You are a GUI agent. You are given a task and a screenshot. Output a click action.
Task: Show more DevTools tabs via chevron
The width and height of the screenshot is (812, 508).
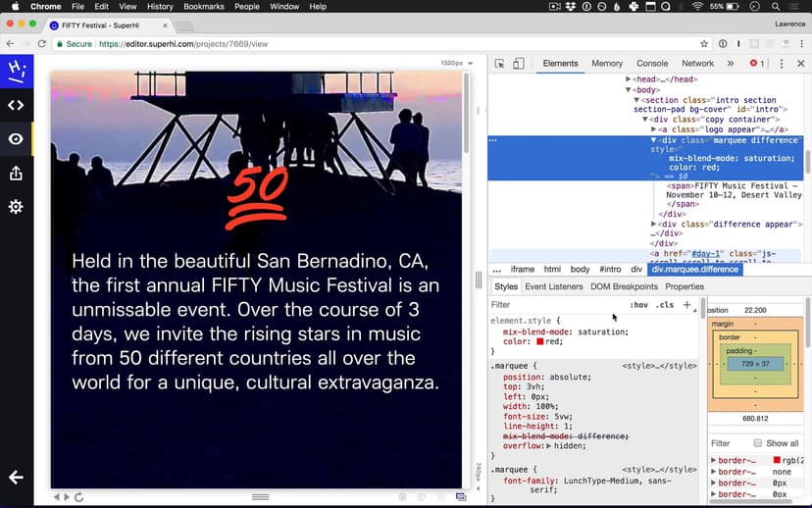pos(731,64)
